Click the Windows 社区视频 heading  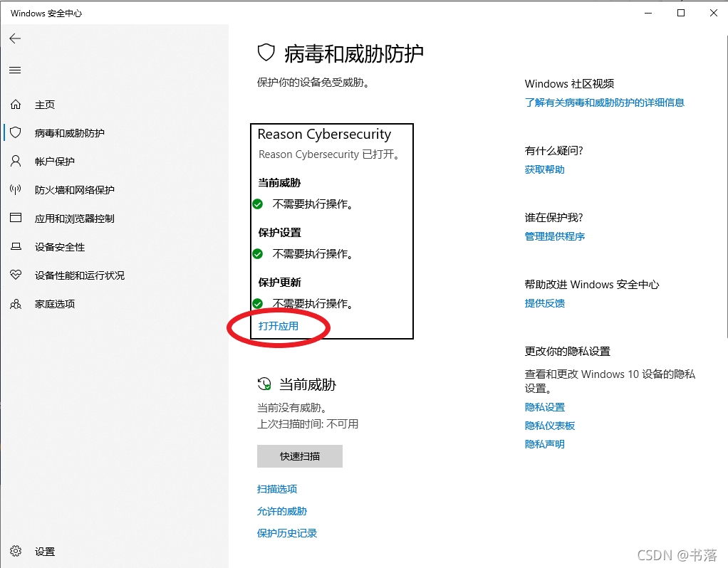pos(569,83)
